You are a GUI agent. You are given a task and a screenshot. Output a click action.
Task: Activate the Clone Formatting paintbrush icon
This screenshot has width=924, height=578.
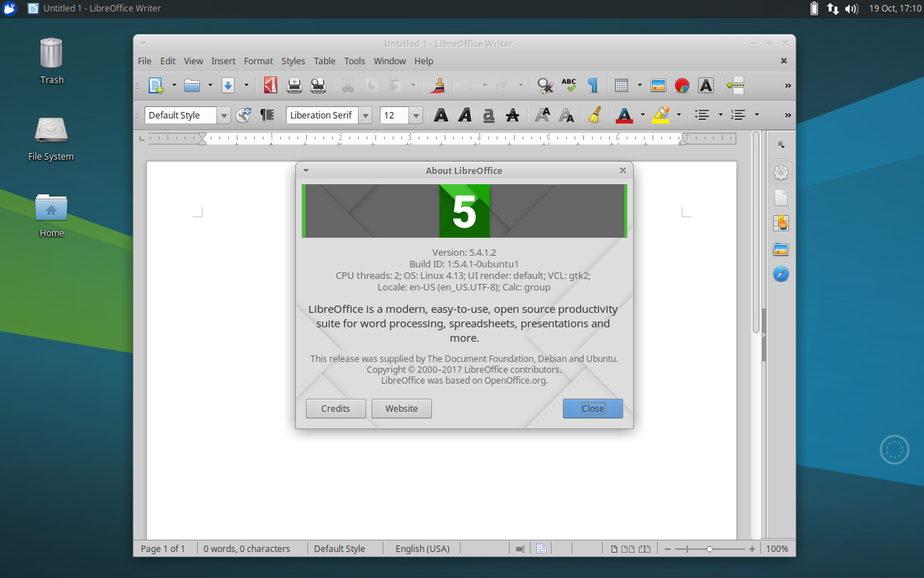(438, 85)
